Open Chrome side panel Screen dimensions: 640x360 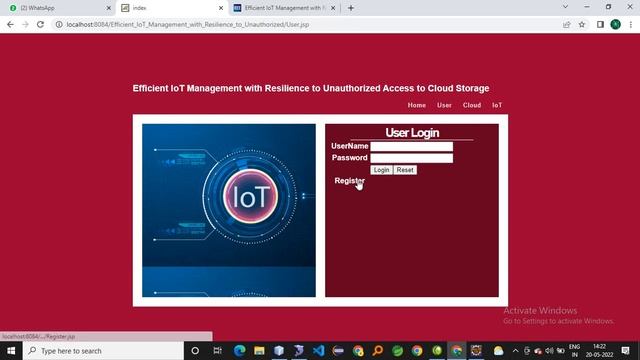click(600, 24)
